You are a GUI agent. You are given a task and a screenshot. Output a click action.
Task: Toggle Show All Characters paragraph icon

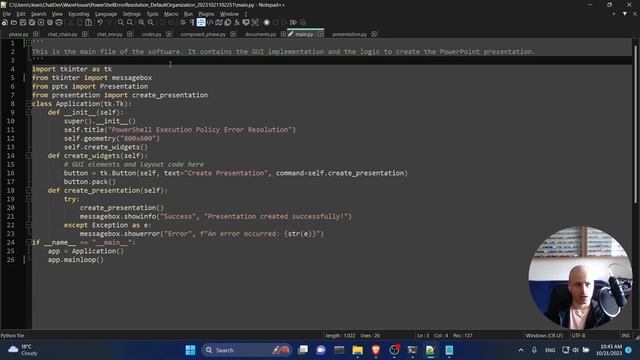(x=192, y=22)
